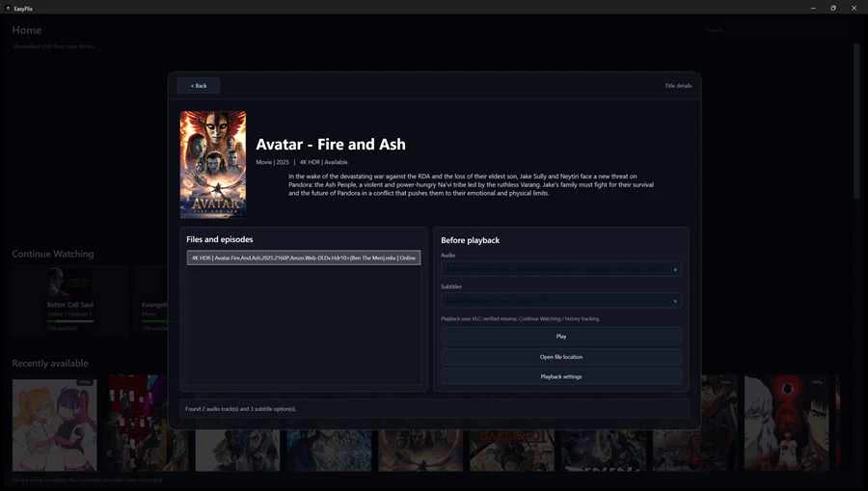Click the Better Call Saul card
868x491 pixels.
[x=70, y=300]
